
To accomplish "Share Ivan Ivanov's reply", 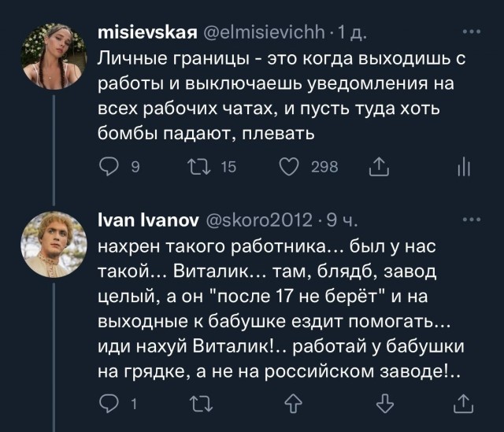I will point(463,405).
